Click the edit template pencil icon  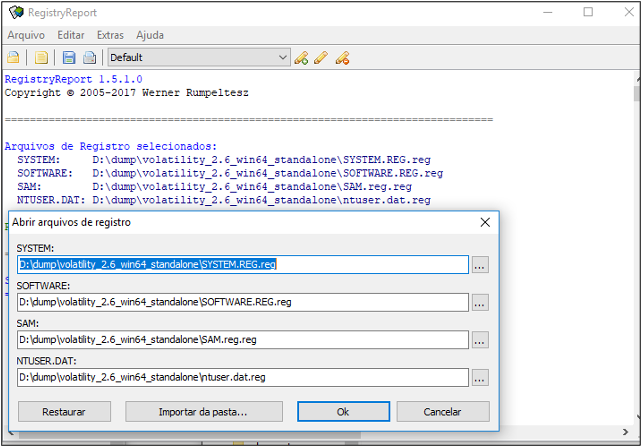pyautogui.click(x=321, y=58)
